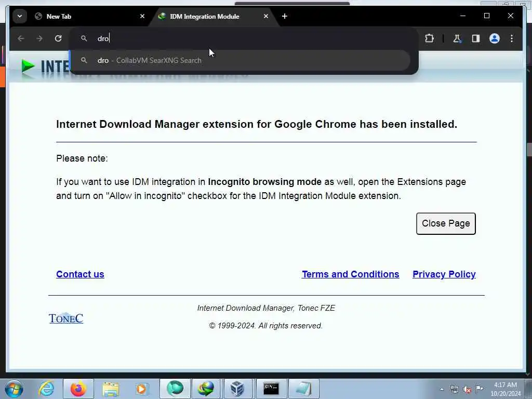
Task: Click the muted volume tray icon
Action: [467, 390]
